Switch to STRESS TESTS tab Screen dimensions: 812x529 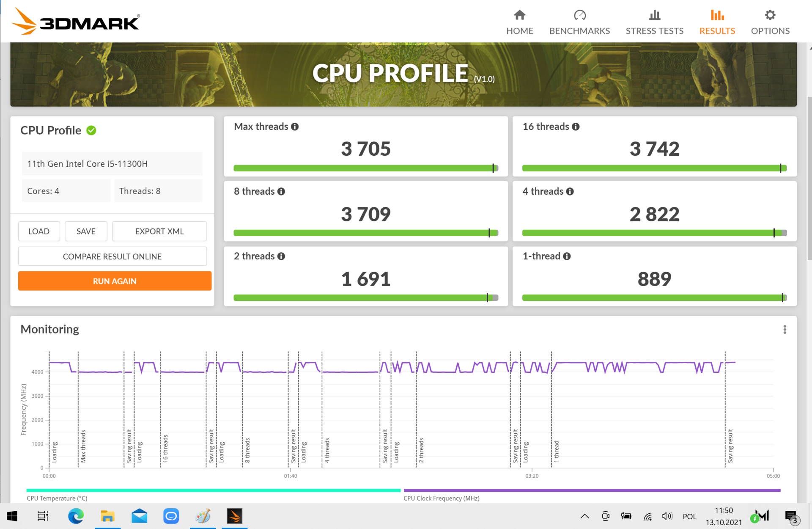coord(654,22)
